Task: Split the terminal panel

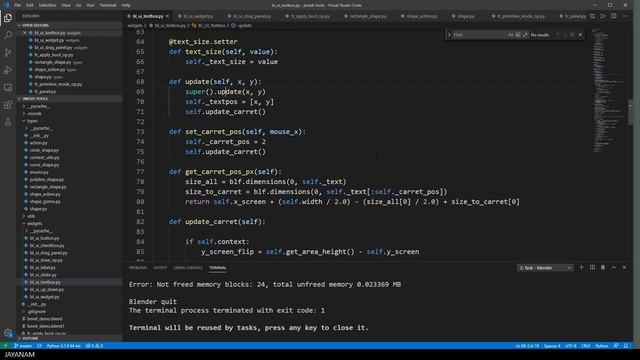Action: (592, 268)
